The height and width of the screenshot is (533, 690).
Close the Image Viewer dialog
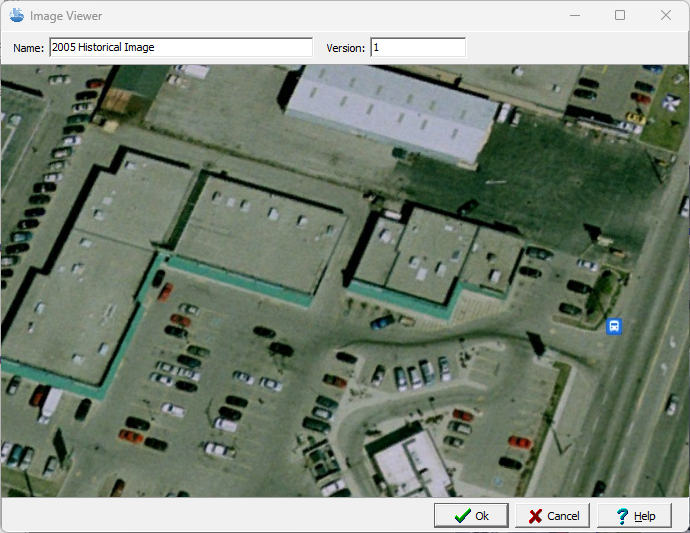(x=666, y=16)
